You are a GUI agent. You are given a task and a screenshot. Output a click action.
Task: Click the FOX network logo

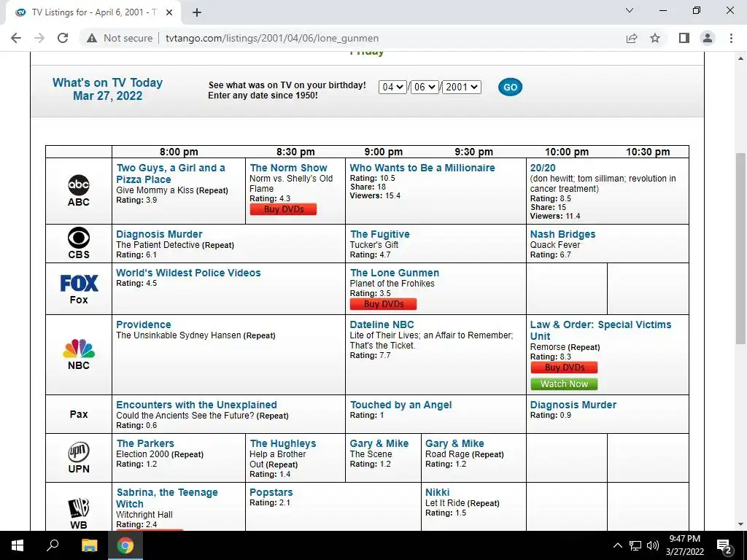(79, 283)
